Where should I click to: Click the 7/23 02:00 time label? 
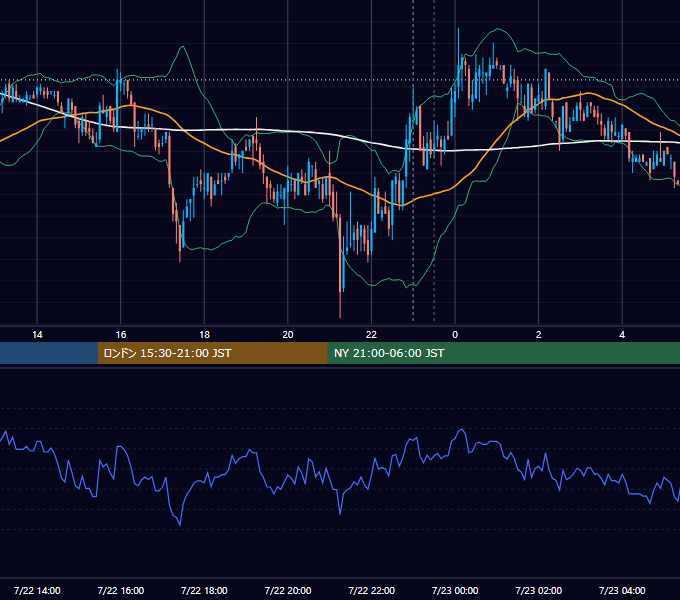point(539,590)
